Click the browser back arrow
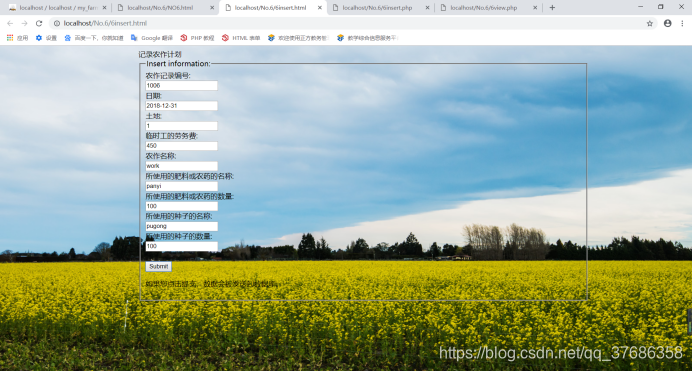 pyautogui.click(x=10, y=23)
